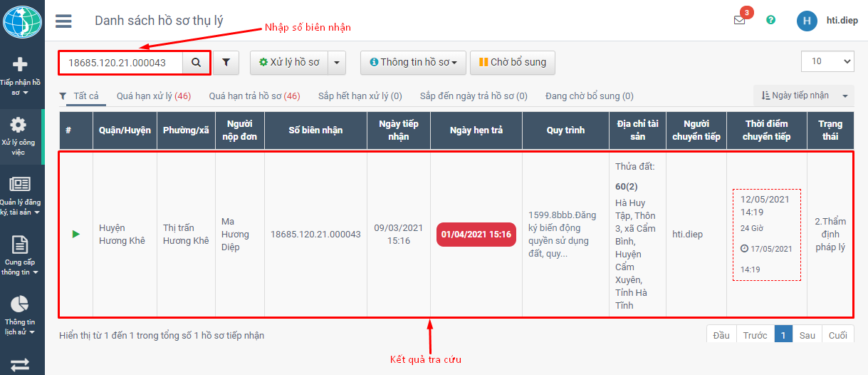Click the search magnifier button
Image resolution: width=868 pixels, height=375 pixels.
tap(196, 63)
